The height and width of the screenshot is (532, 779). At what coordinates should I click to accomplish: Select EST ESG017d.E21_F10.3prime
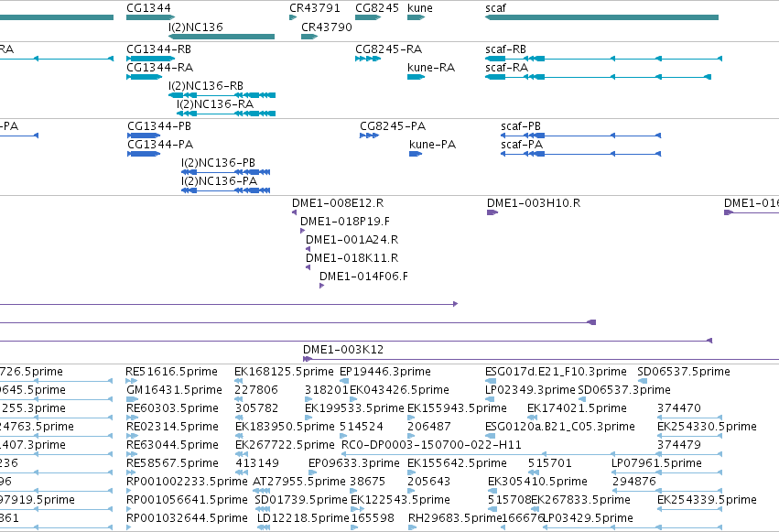coord(556,372)
